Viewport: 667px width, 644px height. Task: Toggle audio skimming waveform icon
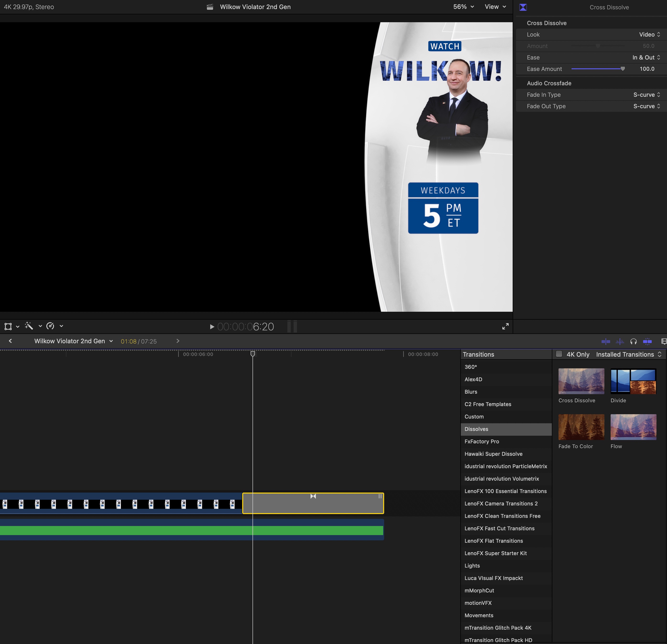coord(620,341)
